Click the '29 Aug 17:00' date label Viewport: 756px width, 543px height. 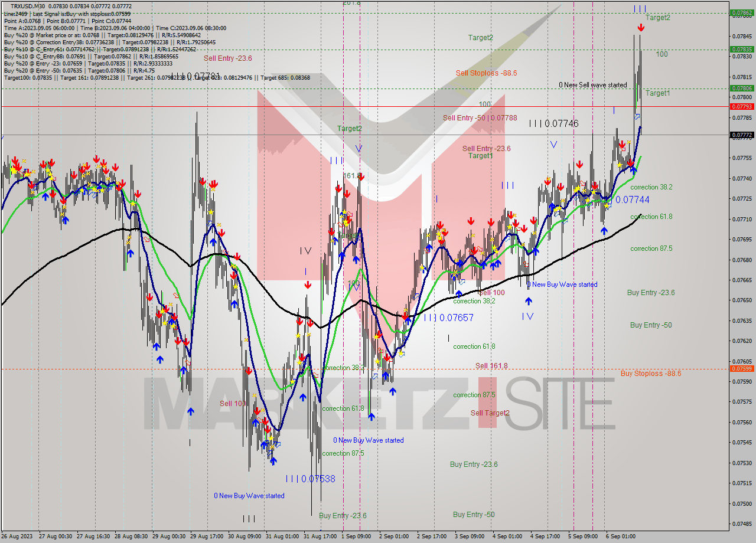point(207,537)
